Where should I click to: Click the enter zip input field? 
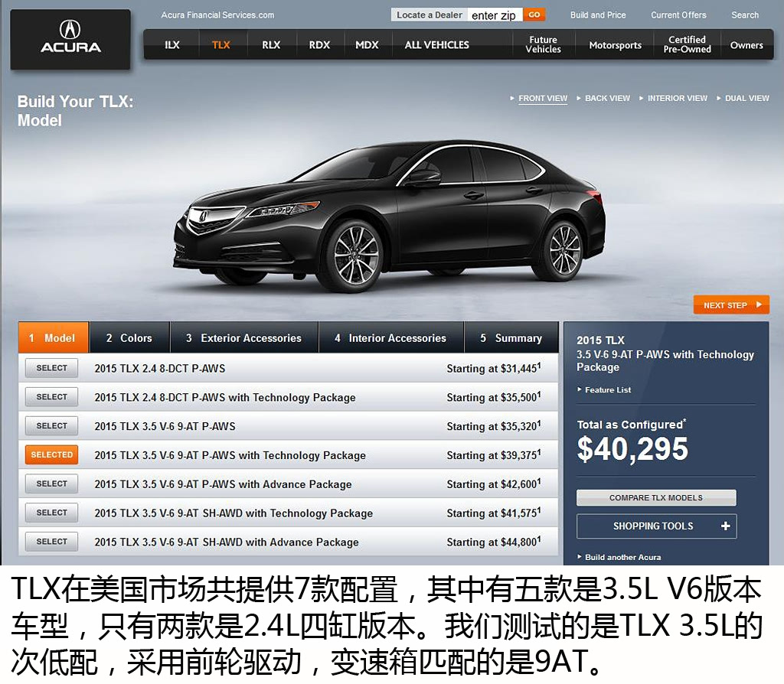(495, 15)
